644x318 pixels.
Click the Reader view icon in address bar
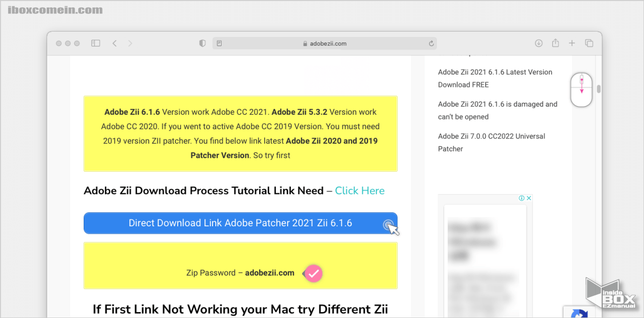tap(219, 43)
